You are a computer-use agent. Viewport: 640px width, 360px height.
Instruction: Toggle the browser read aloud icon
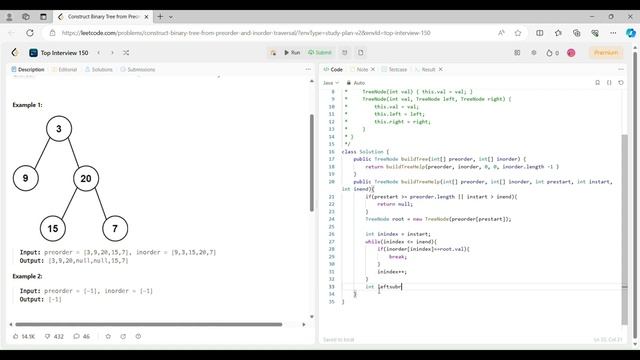[x=501, y=33]
